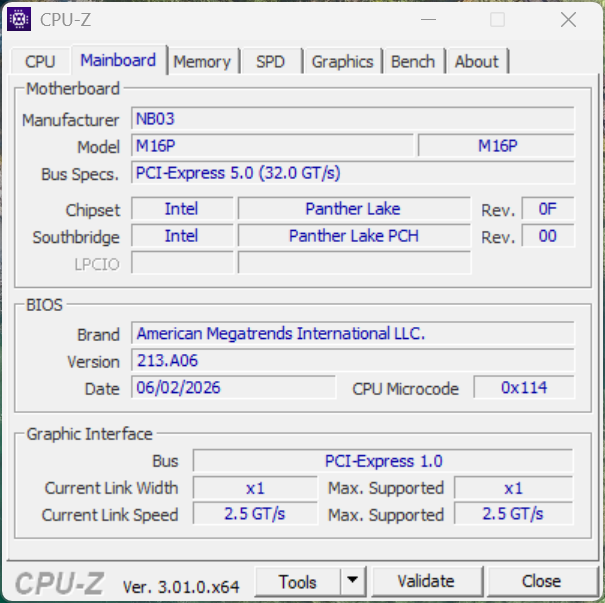
Task: Switch to the CPU tab
Action: 41,61
